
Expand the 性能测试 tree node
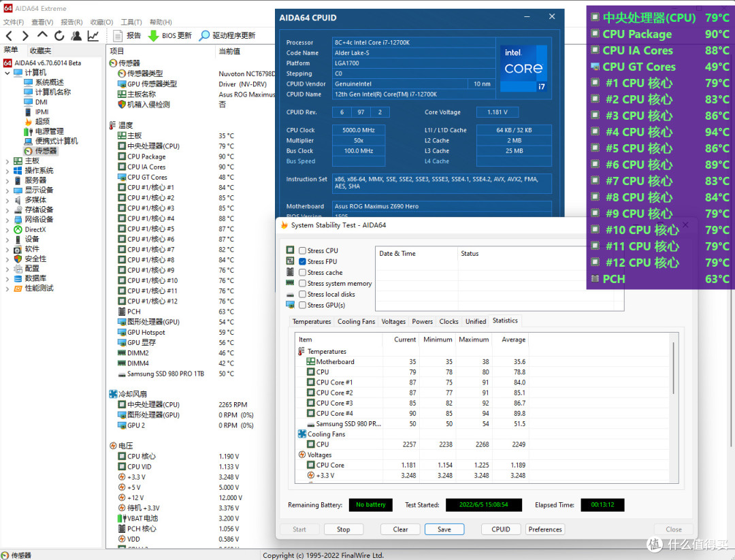pyautogui.click(x=7, y=289)
